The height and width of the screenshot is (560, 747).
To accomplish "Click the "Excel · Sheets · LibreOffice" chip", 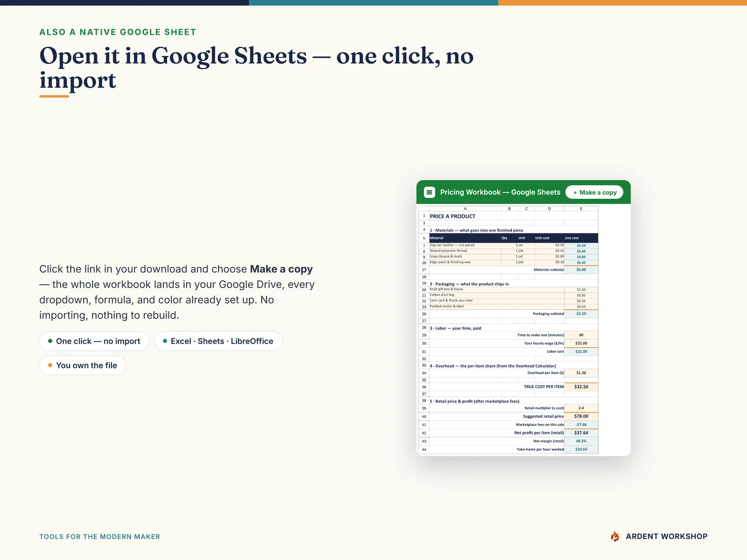I will click(218, 341).
